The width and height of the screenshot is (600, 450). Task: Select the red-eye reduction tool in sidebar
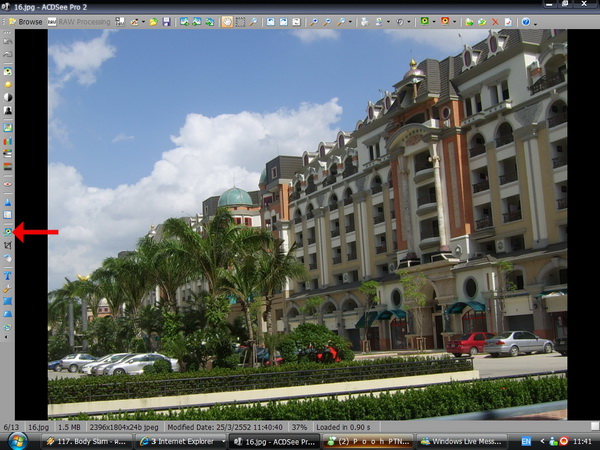pos(8,184)
